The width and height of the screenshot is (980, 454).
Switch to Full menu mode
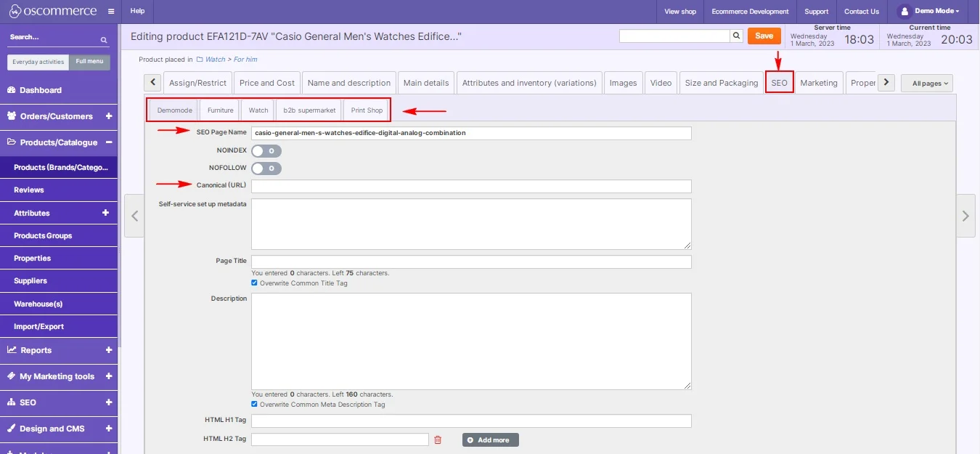(x=90, y=62)
